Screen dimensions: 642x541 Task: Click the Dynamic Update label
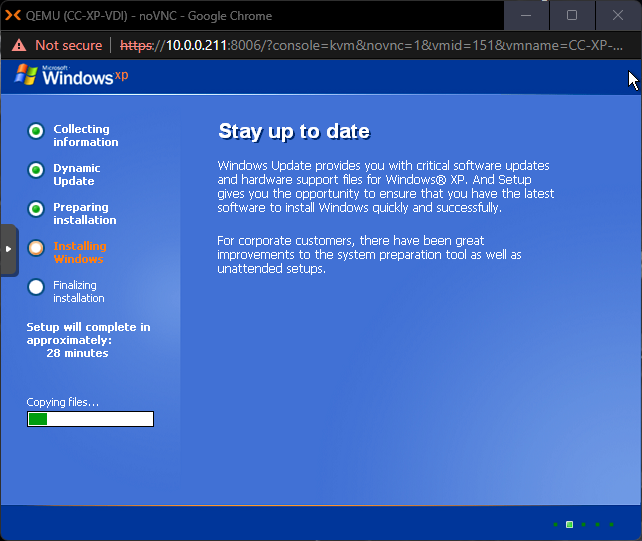coord(77,174)
